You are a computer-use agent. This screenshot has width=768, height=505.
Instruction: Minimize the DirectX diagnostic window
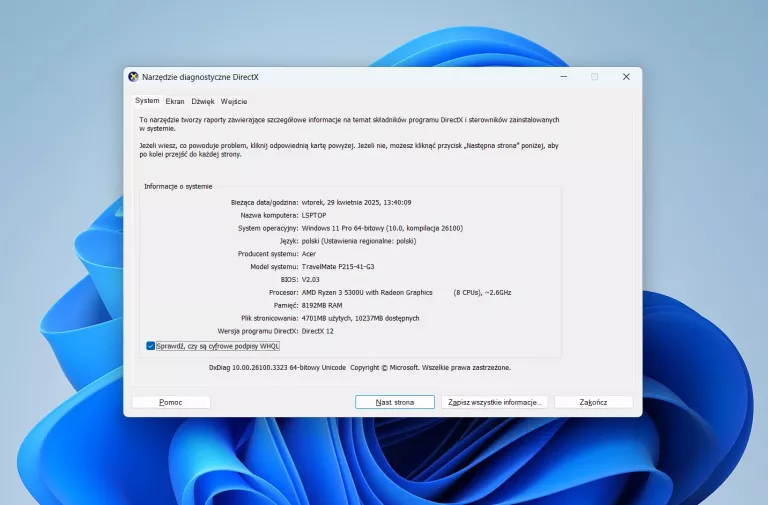[564, 77]
